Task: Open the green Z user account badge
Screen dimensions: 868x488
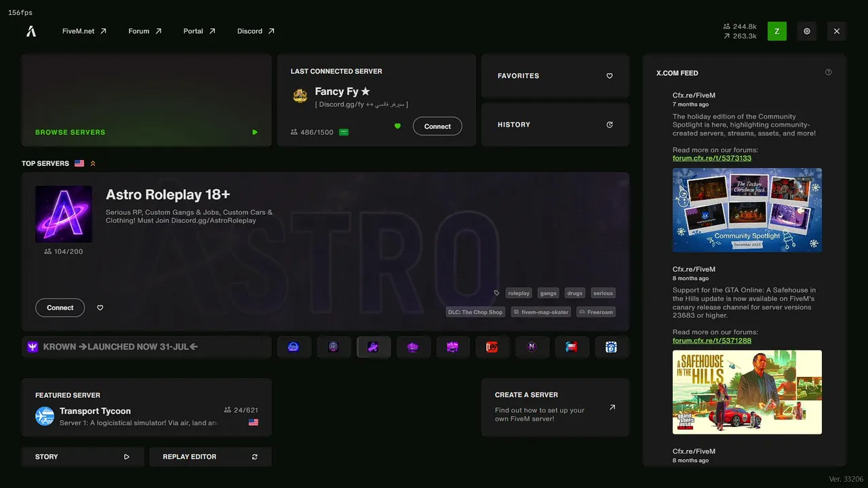Action: point(777,31)
